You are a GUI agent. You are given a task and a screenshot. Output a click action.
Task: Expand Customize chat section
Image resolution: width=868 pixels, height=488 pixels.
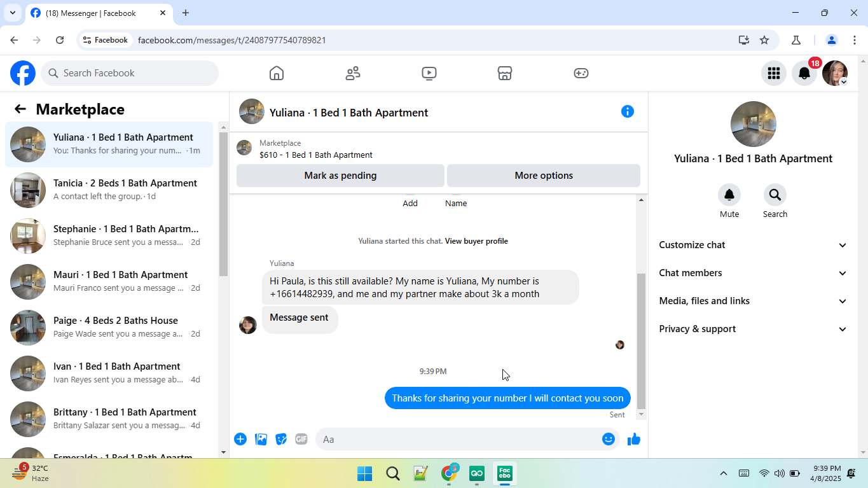pos(754,245)
